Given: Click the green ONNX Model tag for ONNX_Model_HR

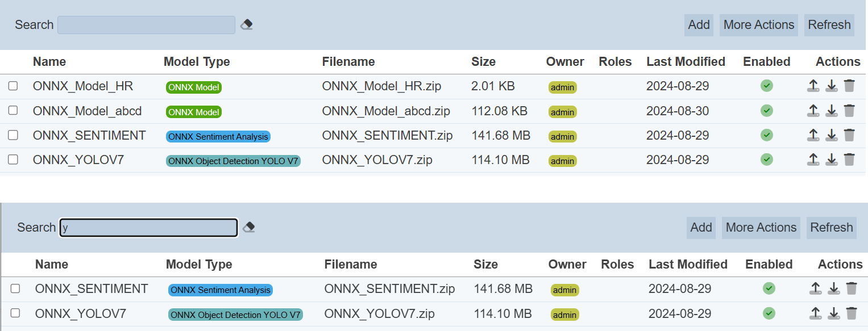Looking at the screenshot, I should click(194, 87).
